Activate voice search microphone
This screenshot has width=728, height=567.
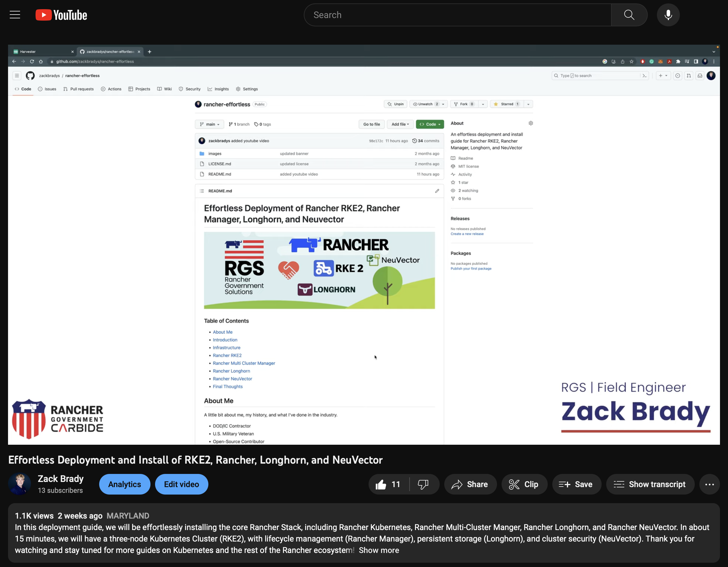tap(668, 15)
